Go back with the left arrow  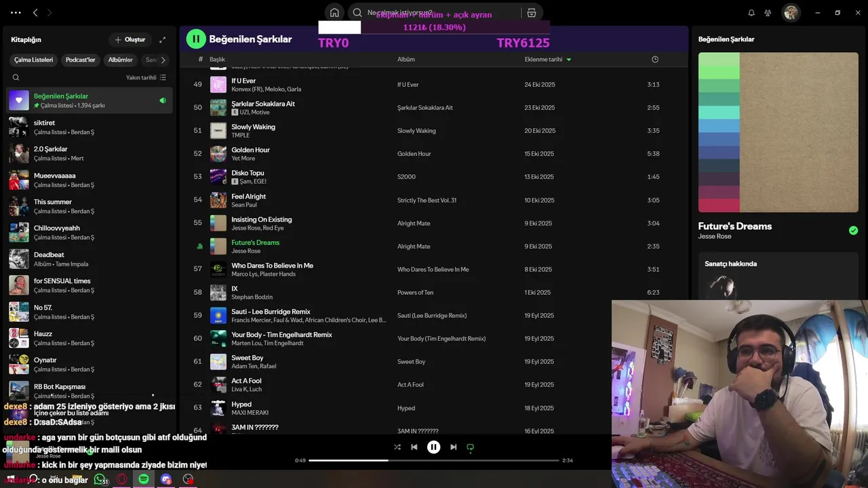tap(35, 12)
